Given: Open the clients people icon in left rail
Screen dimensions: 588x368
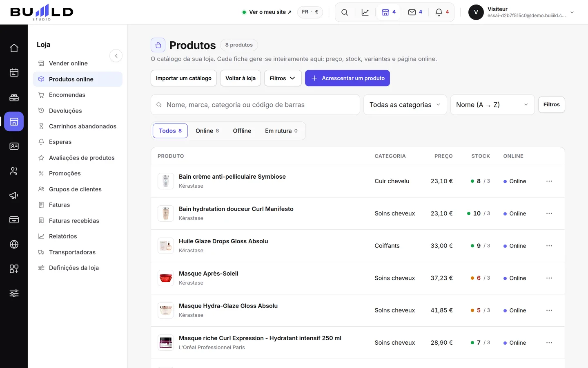Looking at the screenshot, I should pos(14,171).
